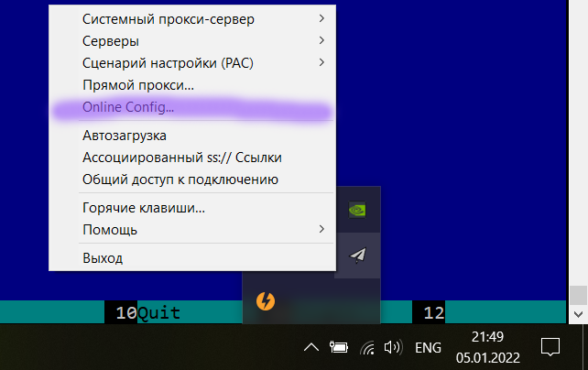Expand arrow next to Серверы
Image resolution: width=588 pixels, height=370 pixels.
[x=321, y=40]
